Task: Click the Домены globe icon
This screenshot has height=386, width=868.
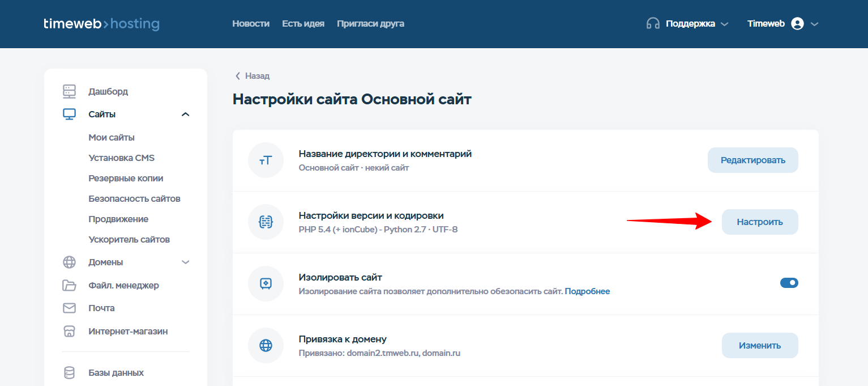Action: 69,262
